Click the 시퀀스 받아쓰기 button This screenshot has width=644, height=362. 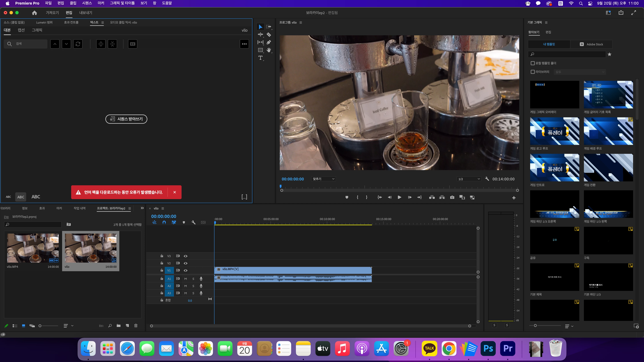tap(126, 119)
